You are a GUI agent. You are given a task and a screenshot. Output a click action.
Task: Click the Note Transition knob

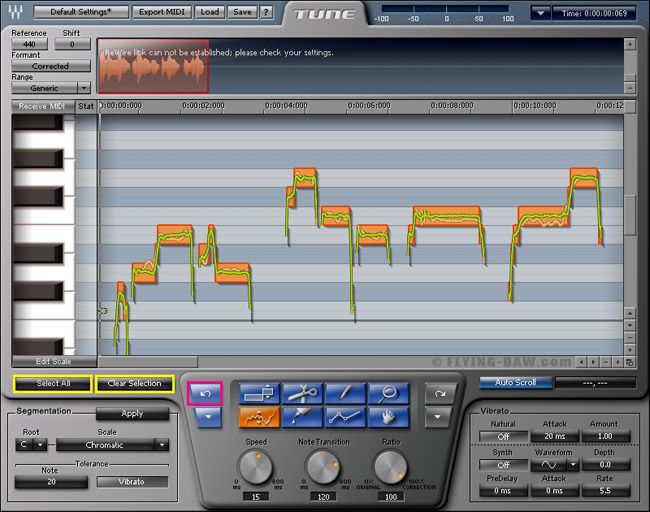click(x=323, y=468)
